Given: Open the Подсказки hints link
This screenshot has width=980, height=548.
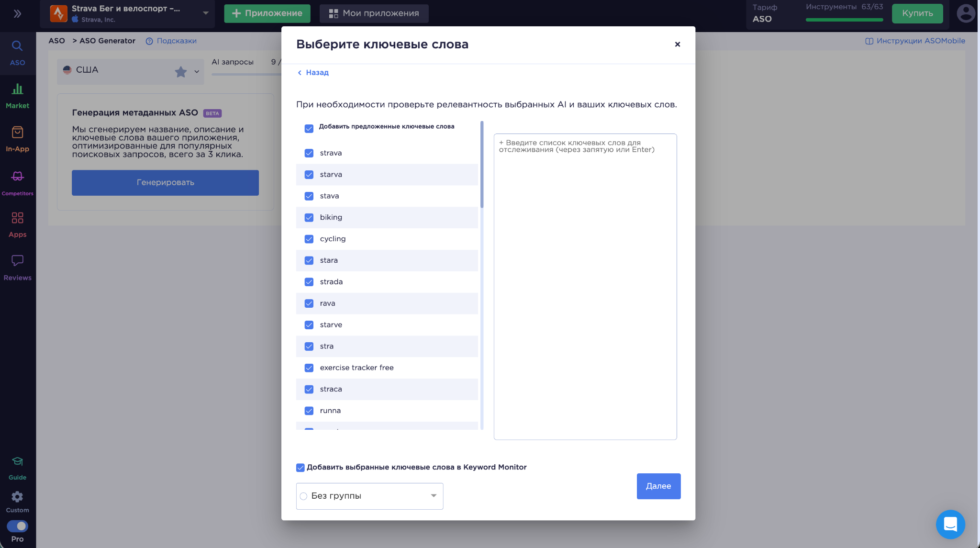Looking at the screenshot, I should (x=177, y=41).
